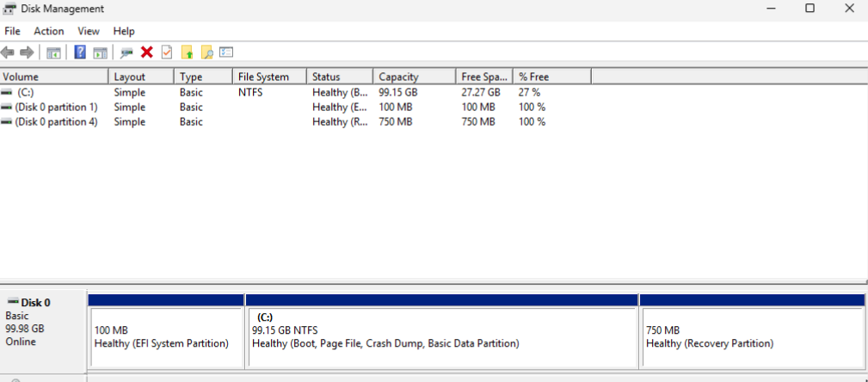
Task: Click the 99.98 GB size under Disk 0
Action: click(x=25, y=329)
